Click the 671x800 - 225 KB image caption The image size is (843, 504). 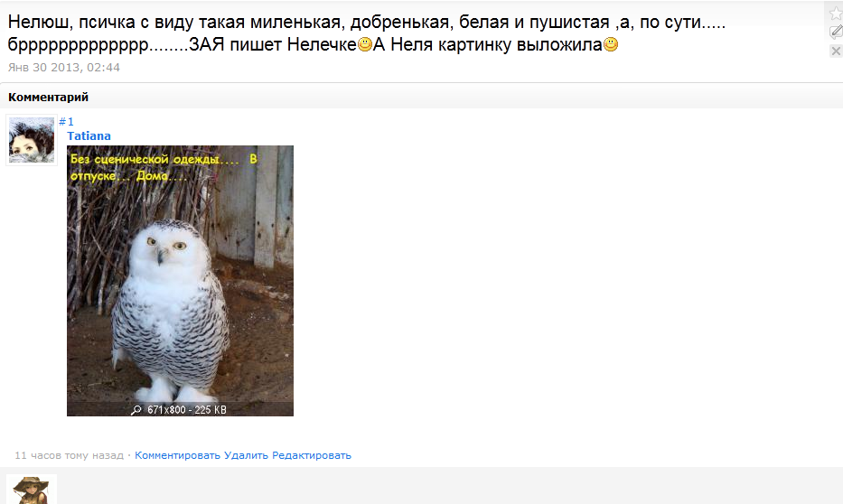(x=186, y=409)
